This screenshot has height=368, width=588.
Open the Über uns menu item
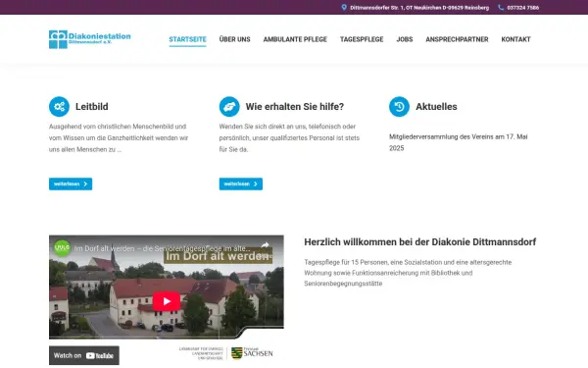click(235, 39)
